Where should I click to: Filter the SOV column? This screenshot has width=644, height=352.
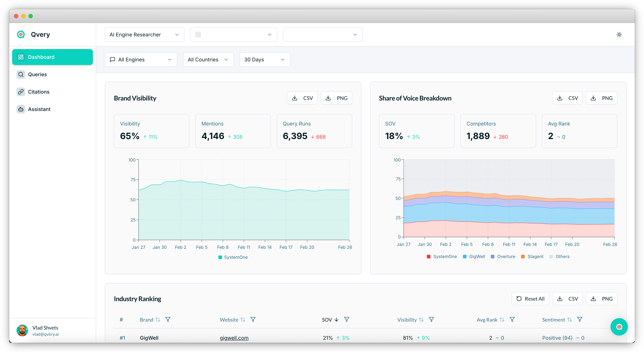click(346, 320)
